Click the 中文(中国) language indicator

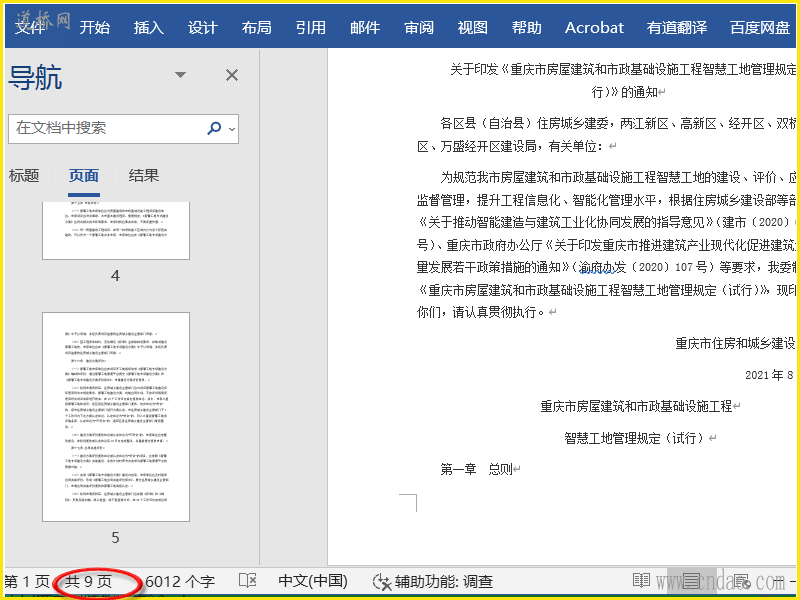coord(313,582)
